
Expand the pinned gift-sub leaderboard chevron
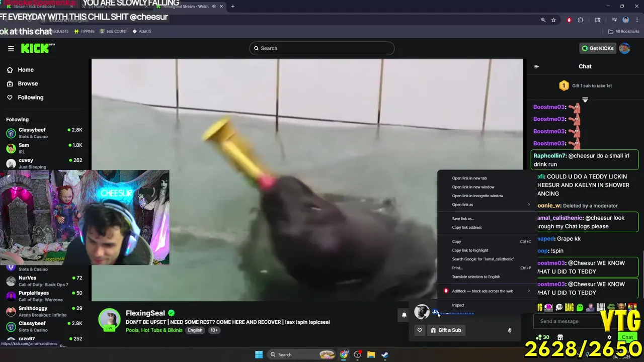click(585, 99)
